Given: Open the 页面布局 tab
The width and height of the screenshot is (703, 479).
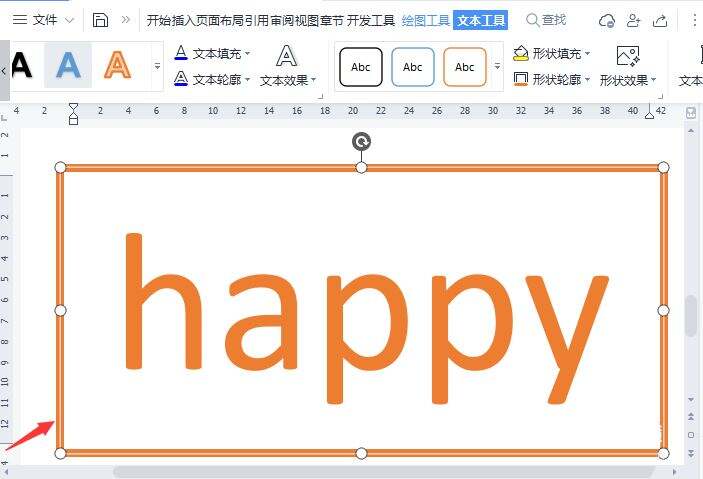Looking at the screenshot, I should tap(220, 21).
